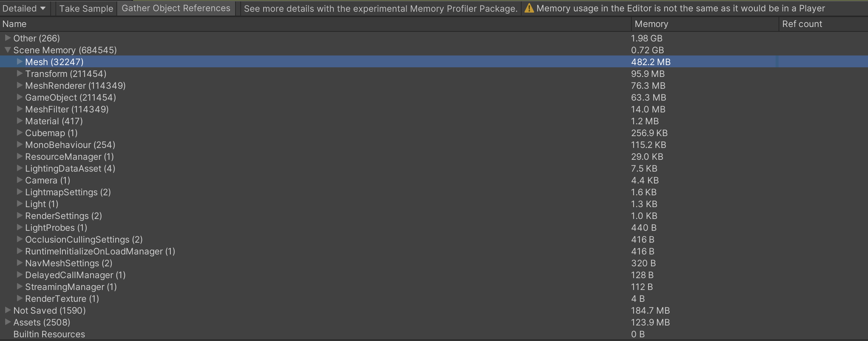Screen dimensions: 868x341
Task: Expand the Transform (211454) entry
Action: (19, 74)
